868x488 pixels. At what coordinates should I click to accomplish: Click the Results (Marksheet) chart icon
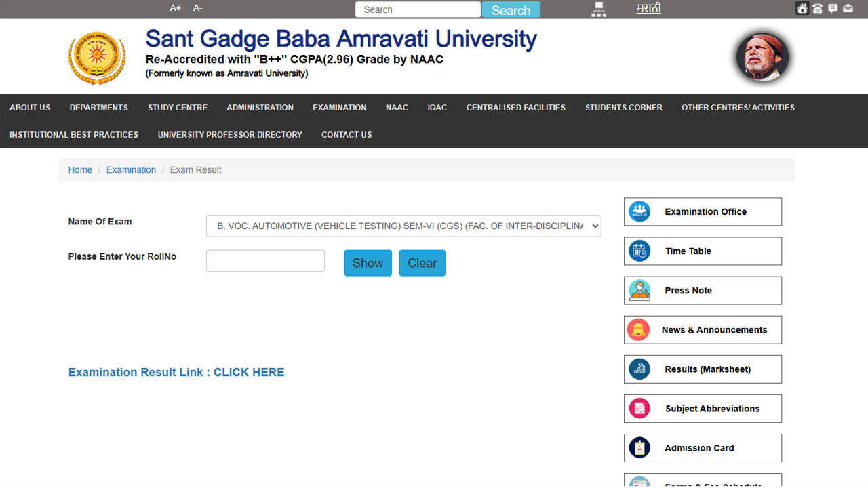pos(639,369)
